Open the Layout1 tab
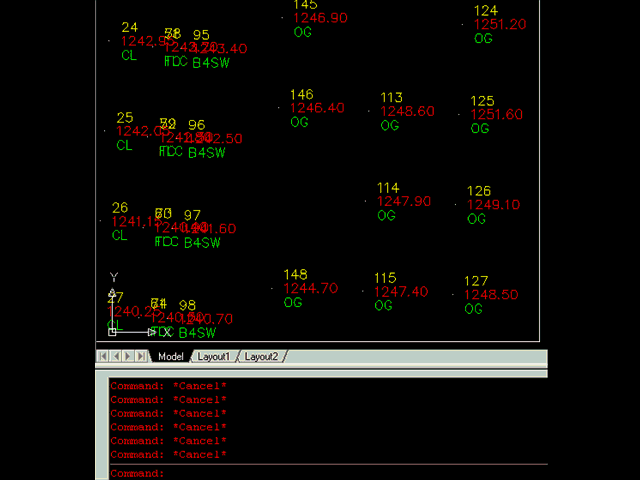640x480 pixels. pyautogui.click(x=213, y=356)
